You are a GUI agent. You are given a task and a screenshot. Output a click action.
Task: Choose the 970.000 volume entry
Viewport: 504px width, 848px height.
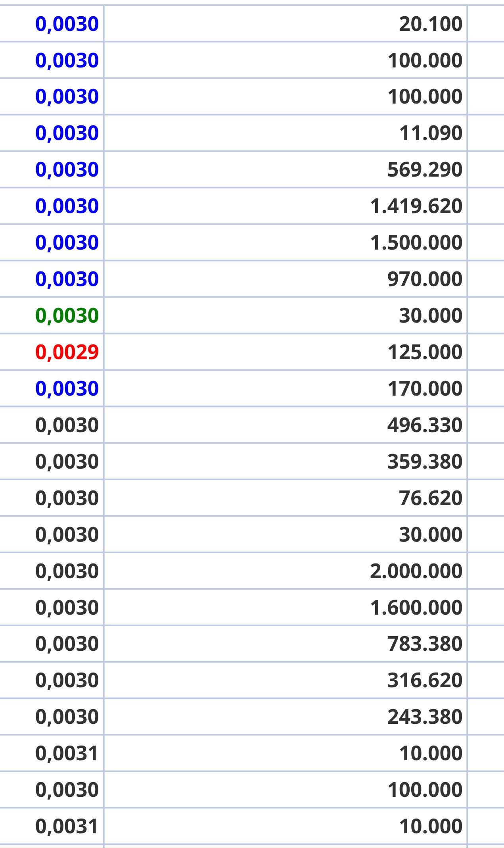pos(425,279)
